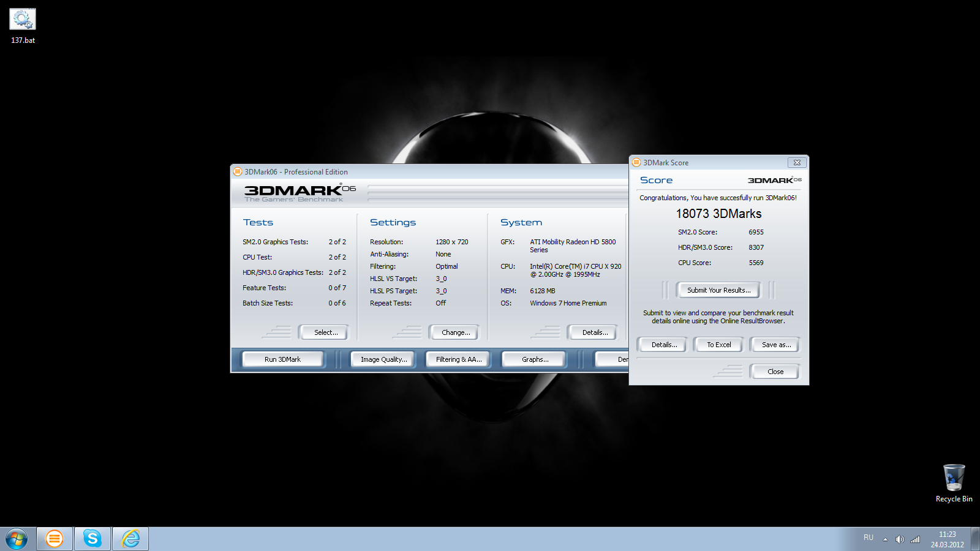Click the Filtering Optimal setting
Image resolution: width=980 pixels, height=551 pixels.
pyautogui.click(x=447, y=266)
